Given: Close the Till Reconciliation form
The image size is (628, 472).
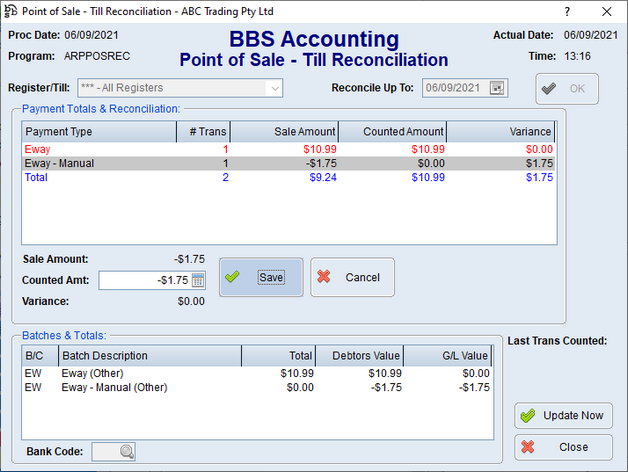Looking at the screenshot, I should pos(564,446).
